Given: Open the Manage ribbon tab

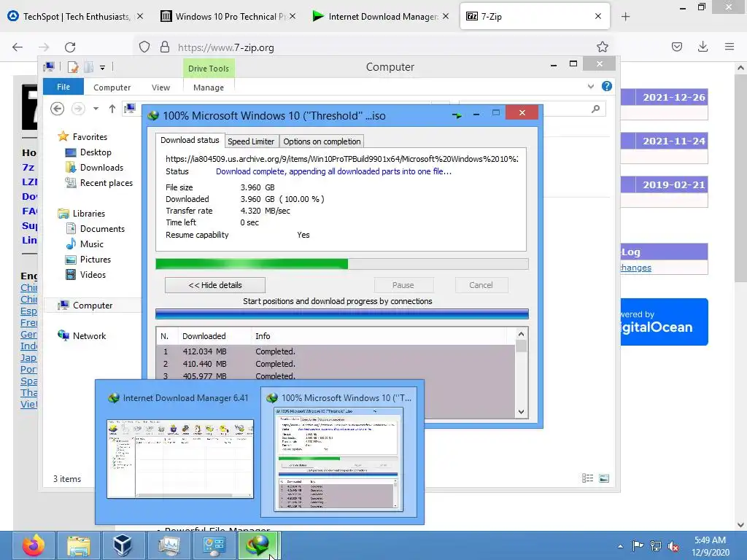Looking at the screenshot, I should coord(209,87).
